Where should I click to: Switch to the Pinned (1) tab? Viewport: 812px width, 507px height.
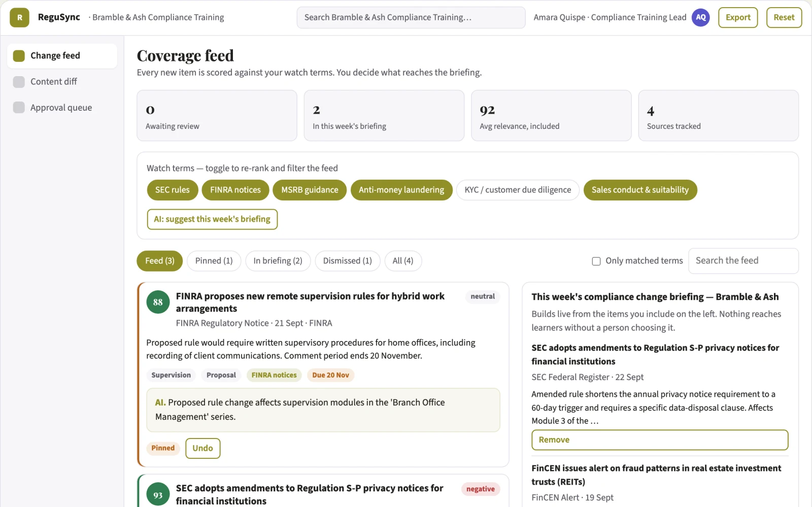214,261
